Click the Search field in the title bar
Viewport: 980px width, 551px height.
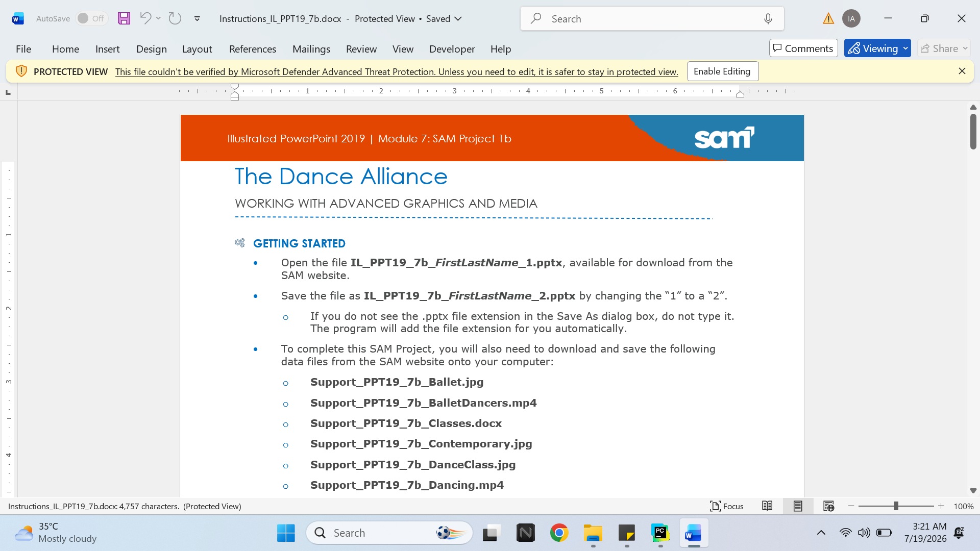pos(652,19)
